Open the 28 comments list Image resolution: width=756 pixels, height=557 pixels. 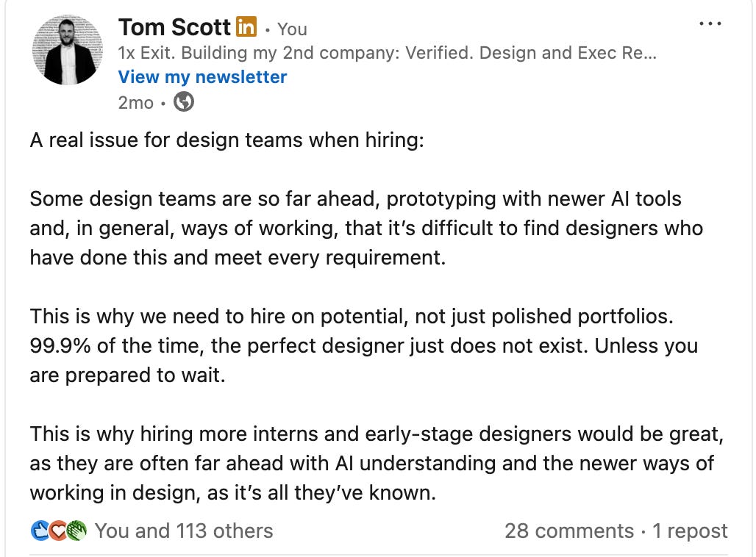(569, 531)
